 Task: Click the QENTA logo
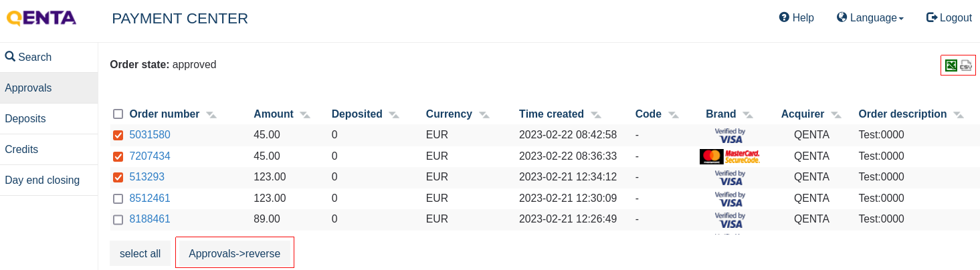point(41,18)
